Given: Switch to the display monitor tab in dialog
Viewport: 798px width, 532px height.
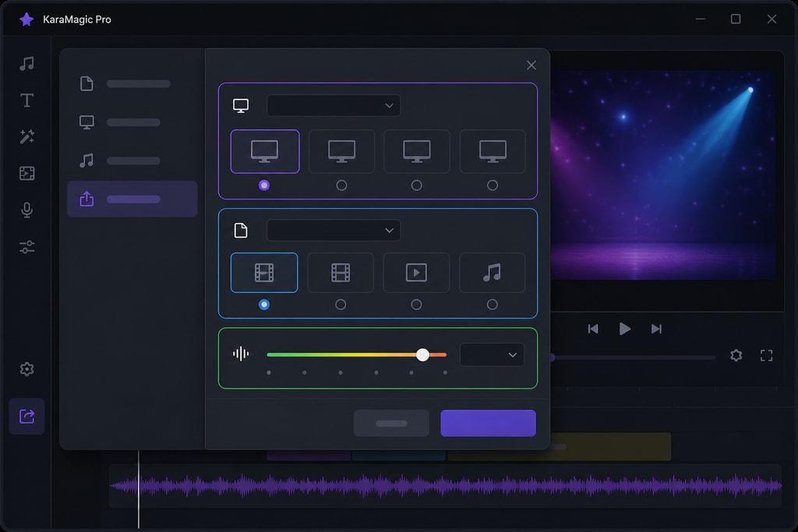Looking at the screenshot, I should tap(132, 122).
